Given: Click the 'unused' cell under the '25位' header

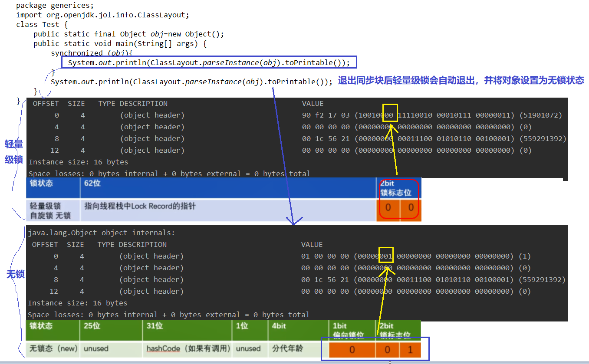Looking at the screenshot, I should (111, 349).
